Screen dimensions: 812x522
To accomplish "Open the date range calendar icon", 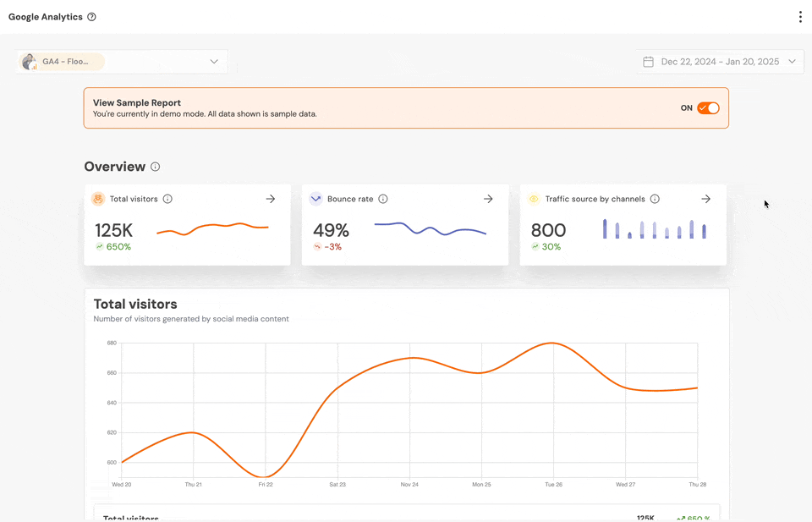I will (x=648, y=61).
